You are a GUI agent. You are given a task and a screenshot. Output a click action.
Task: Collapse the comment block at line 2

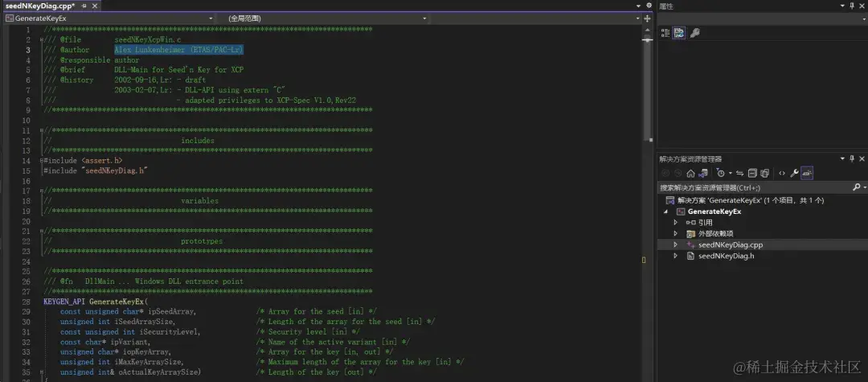[42, 40]
